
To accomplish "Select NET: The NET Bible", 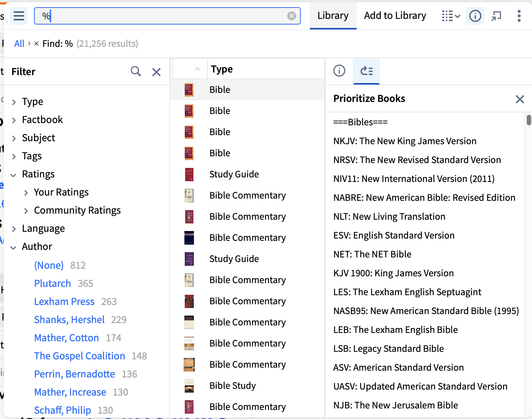I will click(372, 254).
